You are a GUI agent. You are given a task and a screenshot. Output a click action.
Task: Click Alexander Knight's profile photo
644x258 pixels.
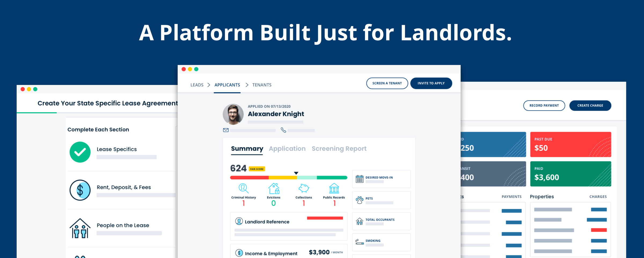[x=233, y=114]
